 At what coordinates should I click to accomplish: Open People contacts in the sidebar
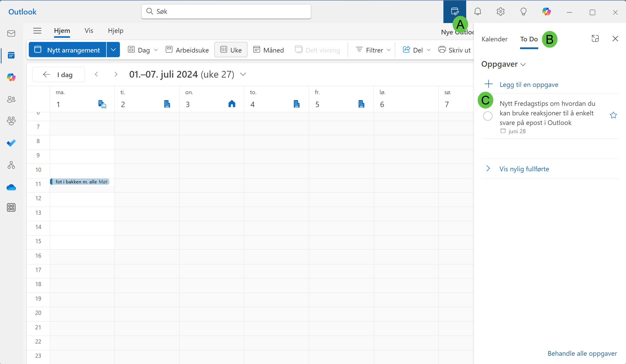(11, 99)
